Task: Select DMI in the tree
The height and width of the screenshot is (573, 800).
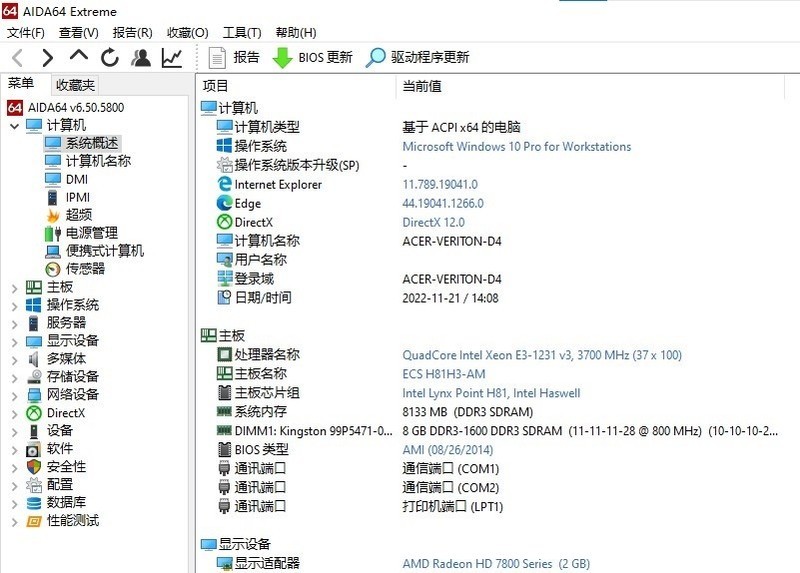Action: click(77, 180)
